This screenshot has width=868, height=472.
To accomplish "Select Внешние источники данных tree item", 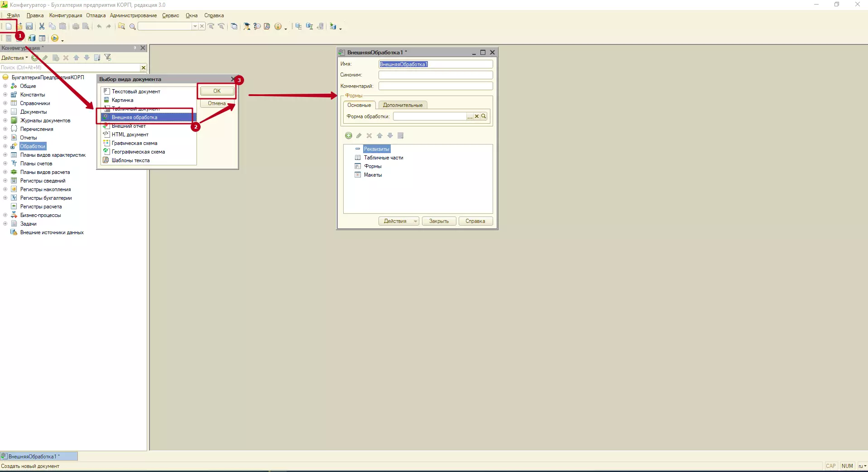I will click(x=52, y=232).
